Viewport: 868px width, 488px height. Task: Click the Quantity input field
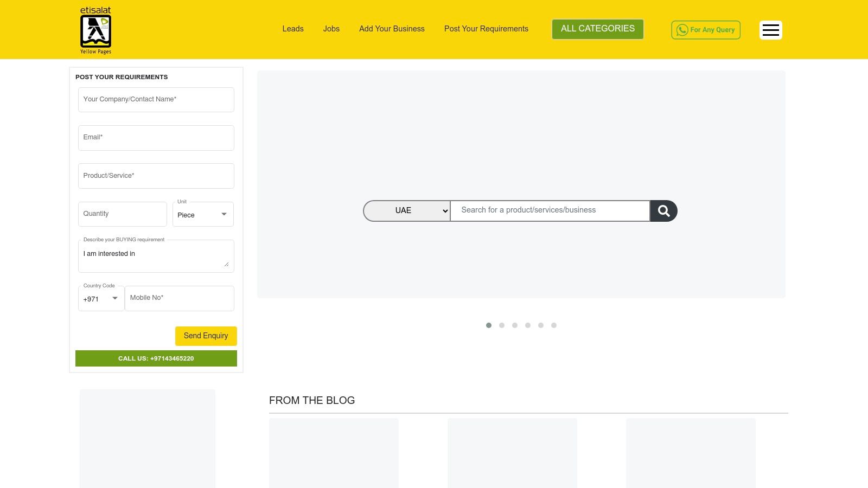pyautogui.click(x=122, y=214)
